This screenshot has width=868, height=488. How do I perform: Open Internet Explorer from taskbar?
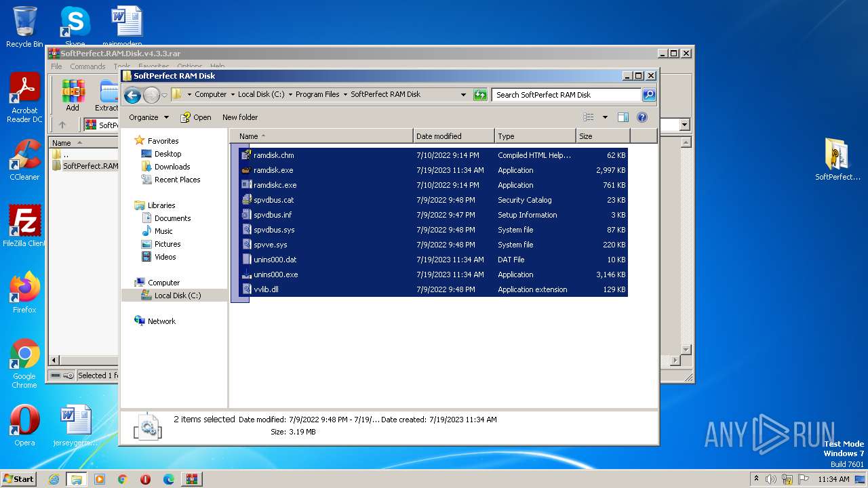(54, 479)
